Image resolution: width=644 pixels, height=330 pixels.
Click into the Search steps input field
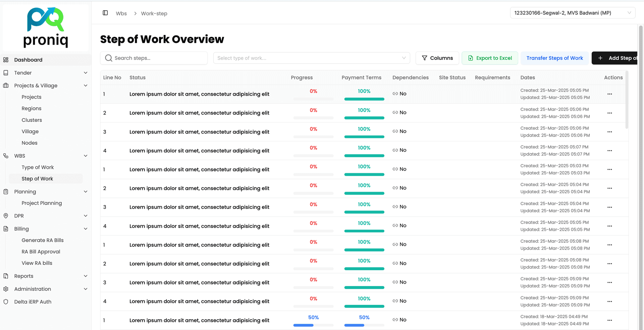pyautogui.click(x=158, y=58)
